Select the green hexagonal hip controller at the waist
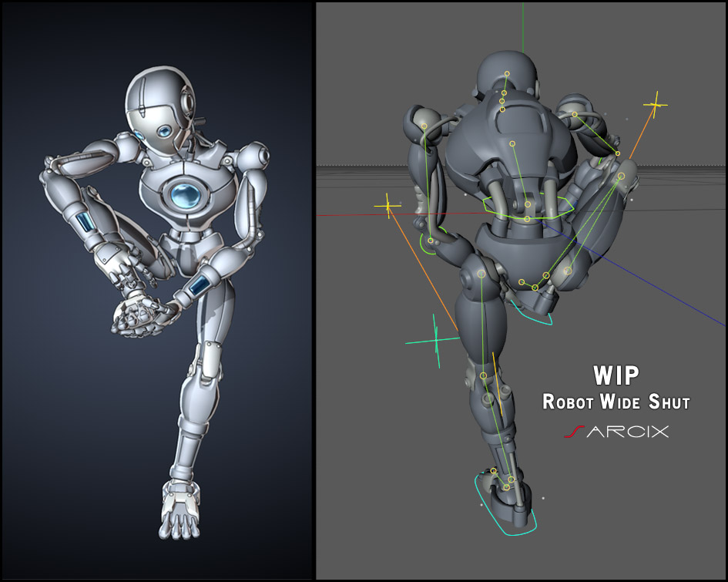Viewport: 728px width, 582px height. click(528, 207)
